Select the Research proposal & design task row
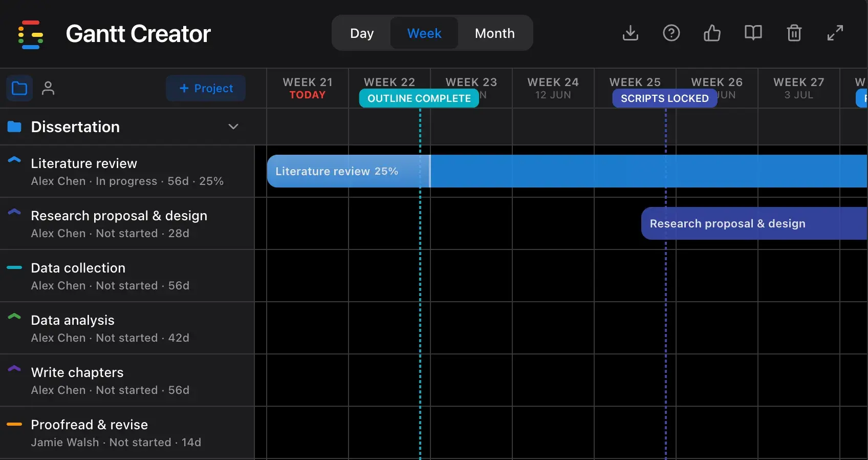This screenshot has height=460, width=868. [127, 224]
